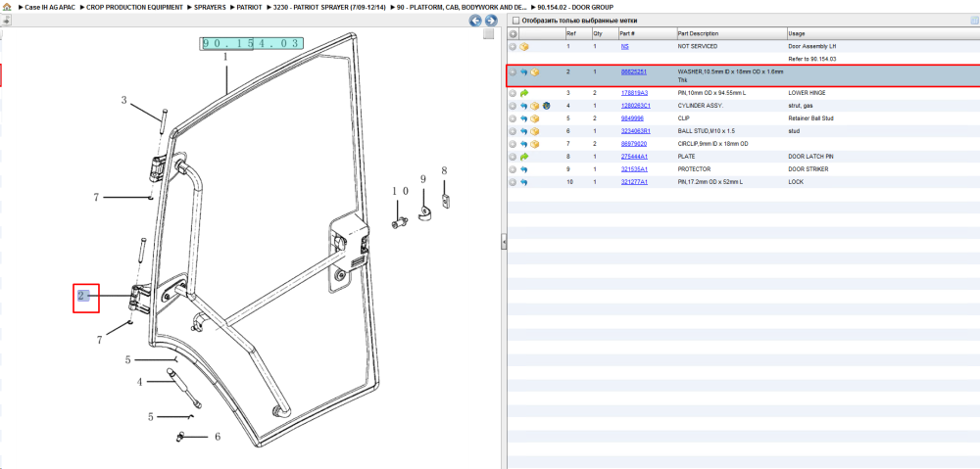Screen dimensions: 980x469
Task: Click the green arrow icon for part 178819A3
Action: [x=523, y=93]
